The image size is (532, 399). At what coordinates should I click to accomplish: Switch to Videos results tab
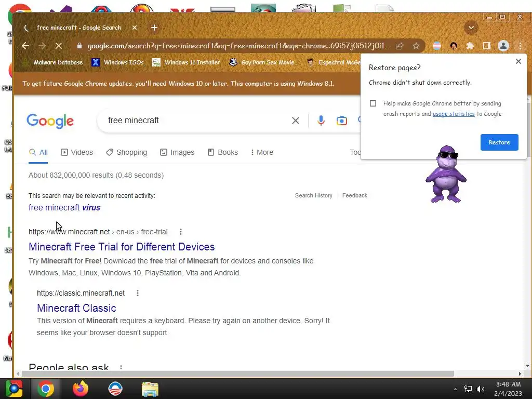pos(77,152)
